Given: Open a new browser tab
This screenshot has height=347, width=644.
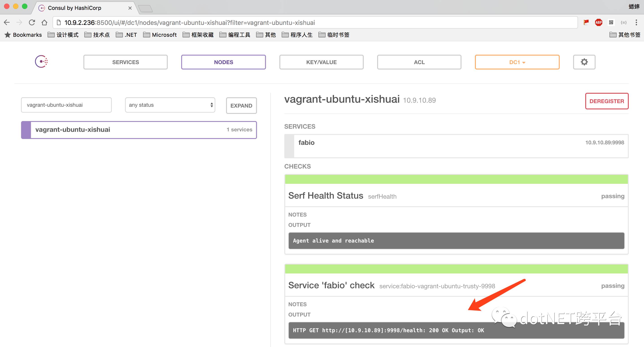Looking at the screenshot, I should (x=146, y=9).
